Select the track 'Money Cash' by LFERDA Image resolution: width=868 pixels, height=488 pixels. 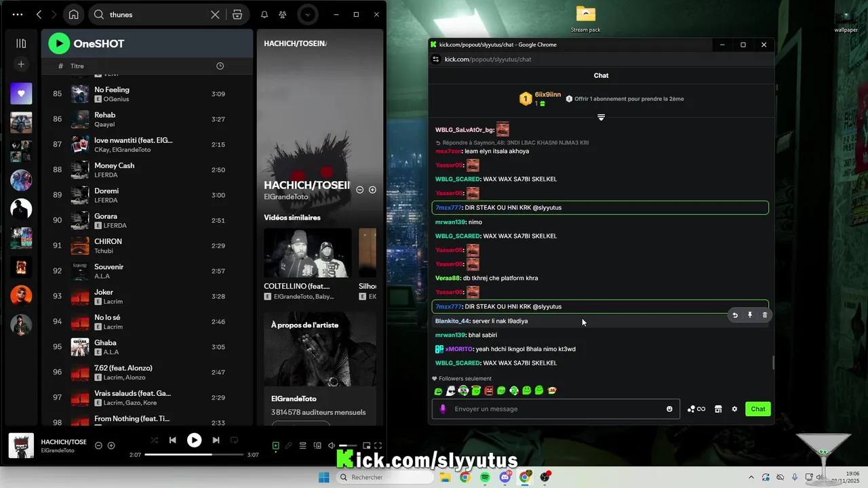(146, 169)
